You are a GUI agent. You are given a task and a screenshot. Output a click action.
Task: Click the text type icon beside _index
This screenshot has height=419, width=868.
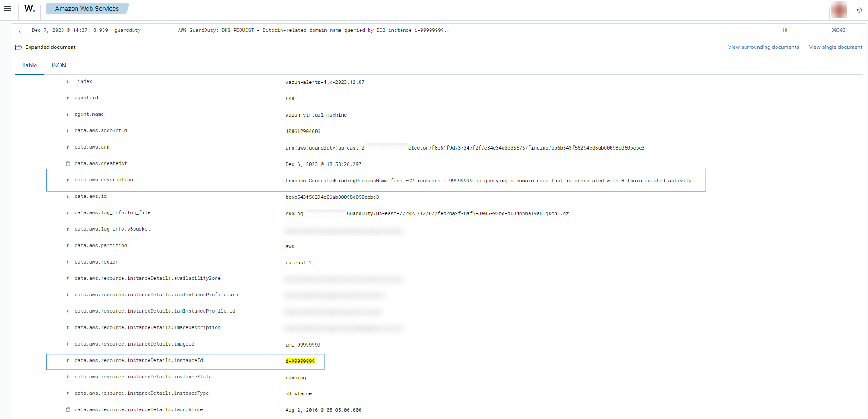[68, 82]
